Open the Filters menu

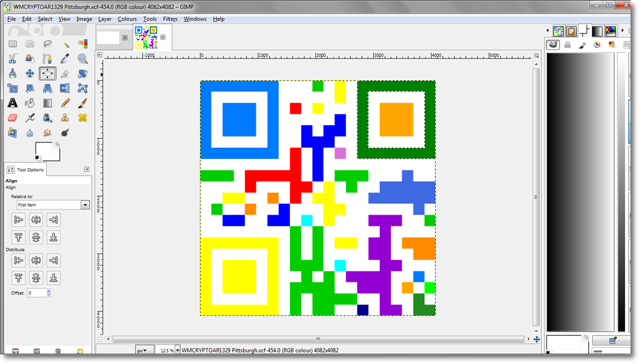point(170,19)
